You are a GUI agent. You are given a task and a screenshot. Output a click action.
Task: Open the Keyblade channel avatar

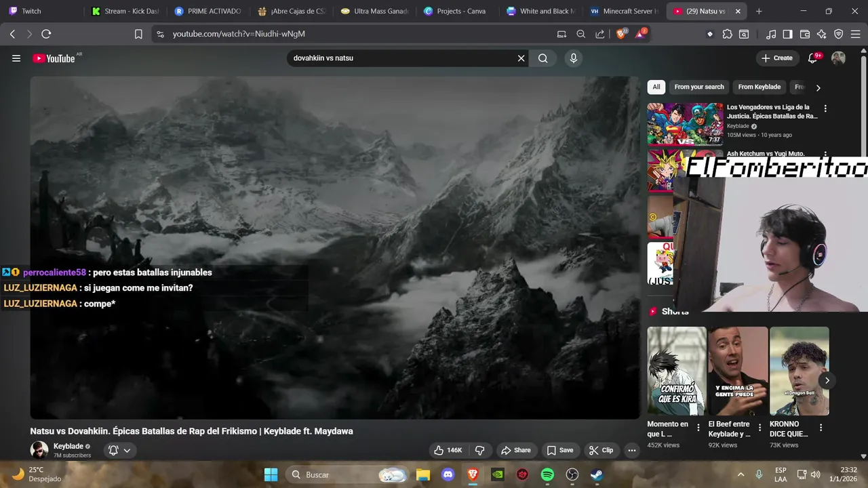pos(39,450)
